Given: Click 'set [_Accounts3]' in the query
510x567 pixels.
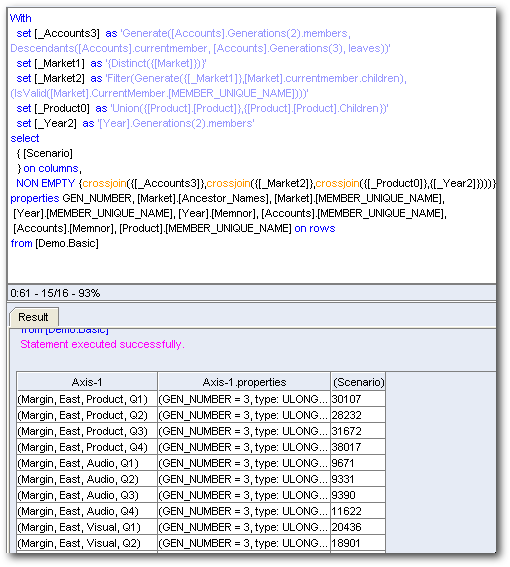Looking at the screenshot, I should tap(58, 33).
